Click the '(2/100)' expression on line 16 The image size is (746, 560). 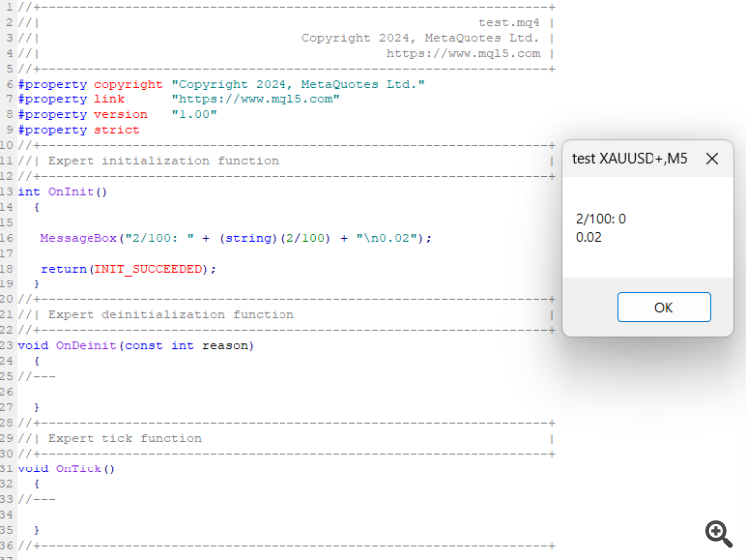point(305,238)
